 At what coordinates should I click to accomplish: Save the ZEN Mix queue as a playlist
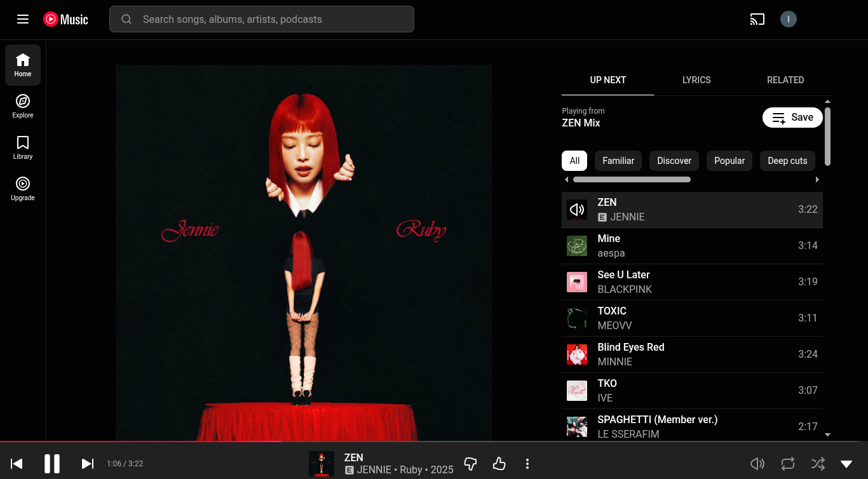point(792,118)
